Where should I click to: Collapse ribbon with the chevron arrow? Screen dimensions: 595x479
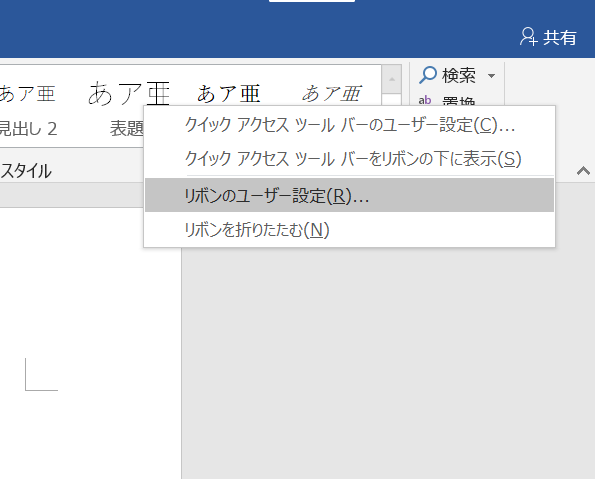coord(583,171)
